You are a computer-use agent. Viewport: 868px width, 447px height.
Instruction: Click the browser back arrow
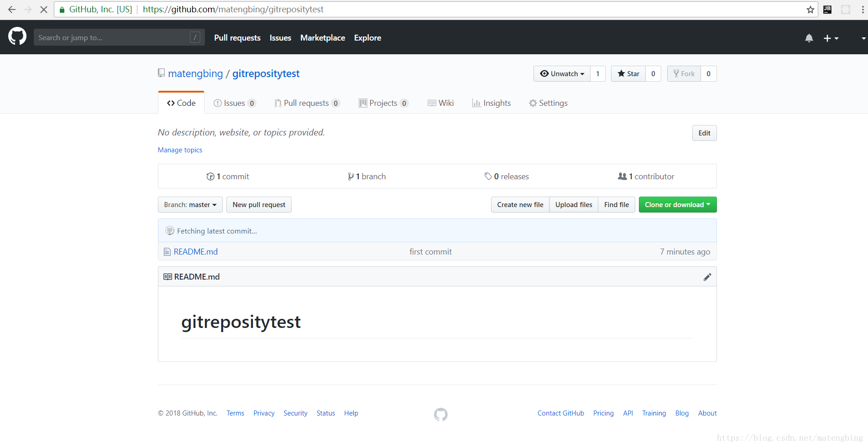click(x=12, y=10)
